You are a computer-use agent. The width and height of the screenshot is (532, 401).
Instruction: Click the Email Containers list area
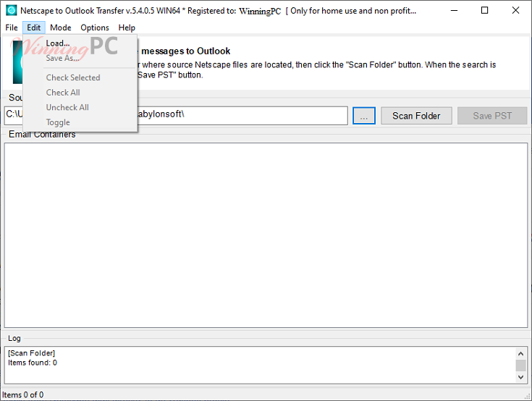tap(266, 235)
